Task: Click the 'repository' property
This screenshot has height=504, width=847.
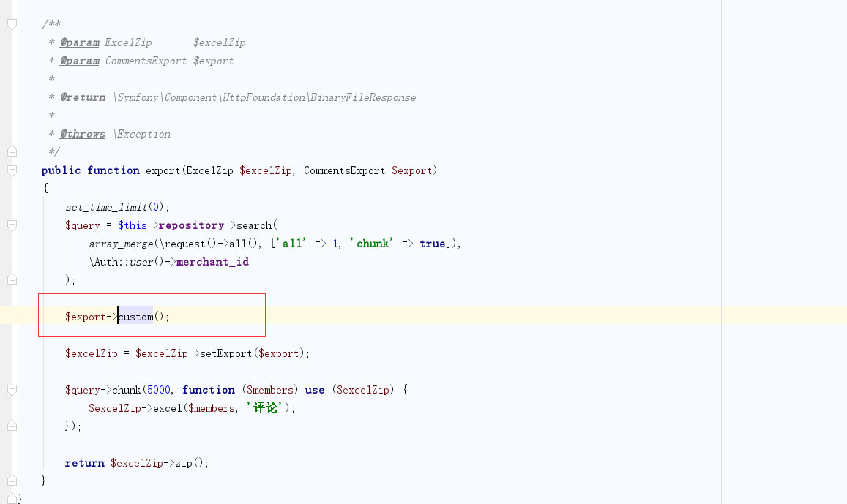Action: (x=191, y=225)
